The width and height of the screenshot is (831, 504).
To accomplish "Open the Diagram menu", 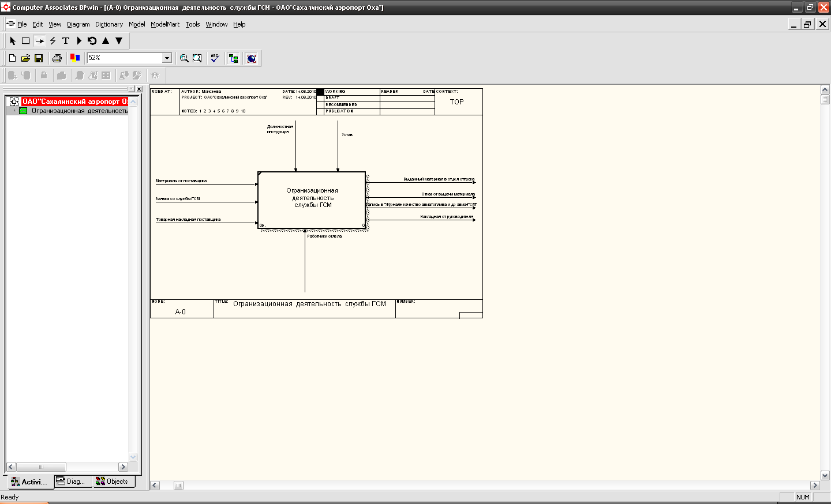I will pos(78,24).
